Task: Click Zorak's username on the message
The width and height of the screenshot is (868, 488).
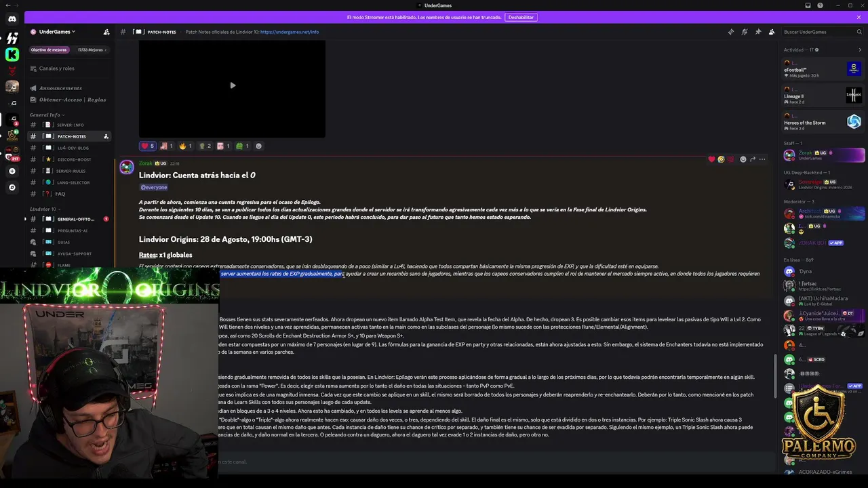Action: point(146,163)
